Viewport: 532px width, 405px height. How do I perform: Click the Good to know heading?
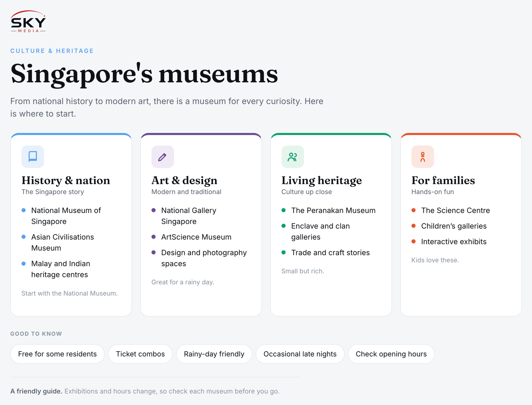point(36,334)
